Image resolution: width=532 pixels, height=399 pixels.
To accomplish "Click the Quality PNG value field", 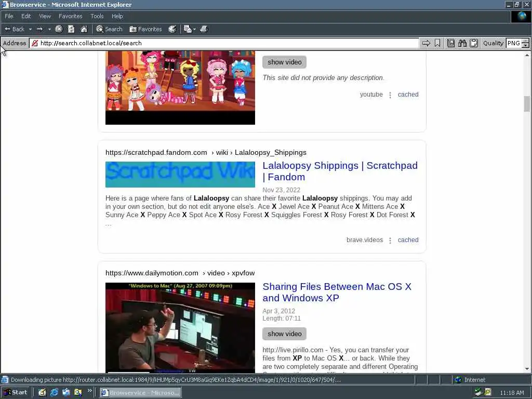I will pyautogui.click(x=514, y=43).
